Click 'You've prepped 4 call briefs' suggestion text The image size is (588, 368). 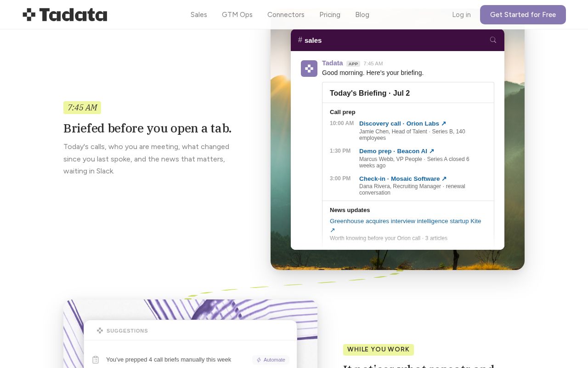tap(169, 360)
